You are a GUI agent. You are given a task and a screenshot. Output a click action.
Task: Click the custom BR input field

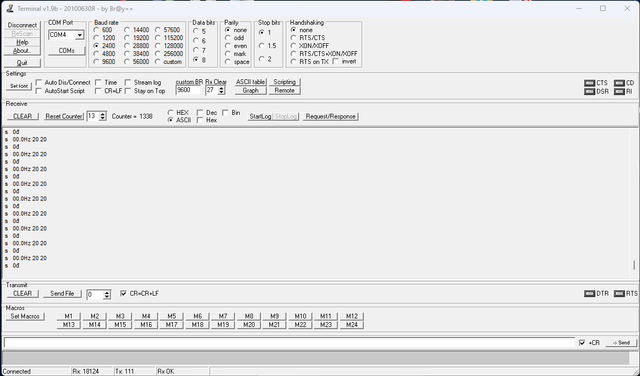click(x=188, y=90)
